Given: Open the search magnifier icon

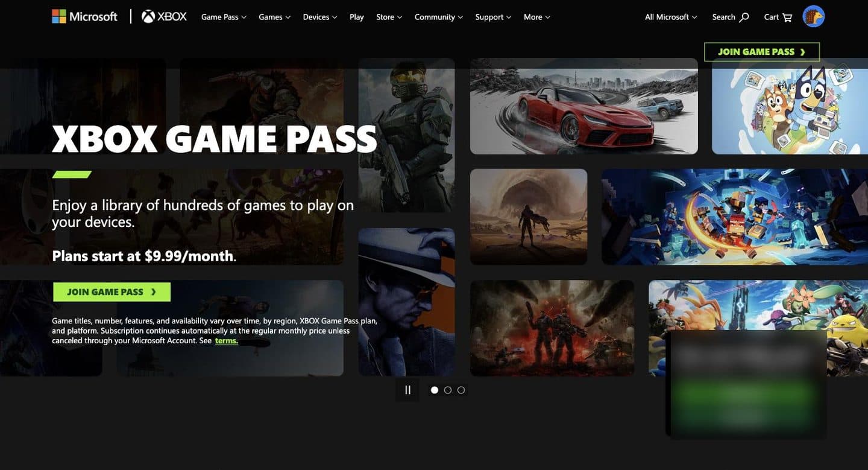Looking at the screenshot, I should [x=744, y=17].
